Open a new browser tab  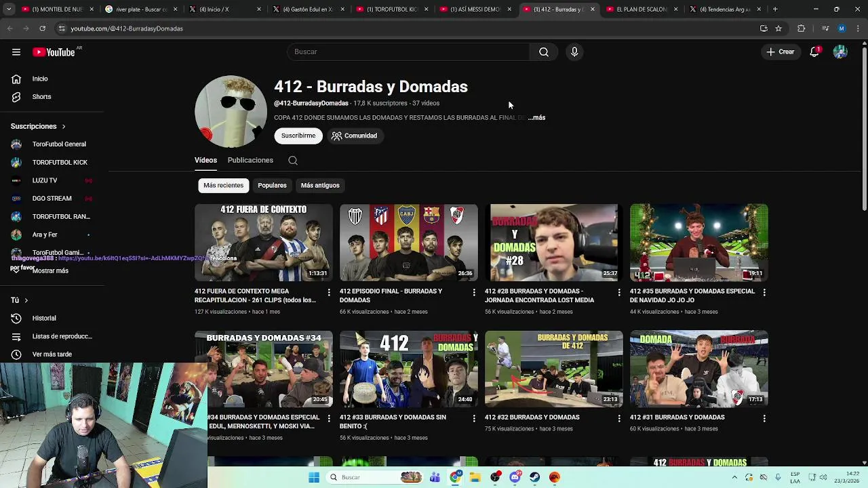pyautogui.click(x=775, y=9)
